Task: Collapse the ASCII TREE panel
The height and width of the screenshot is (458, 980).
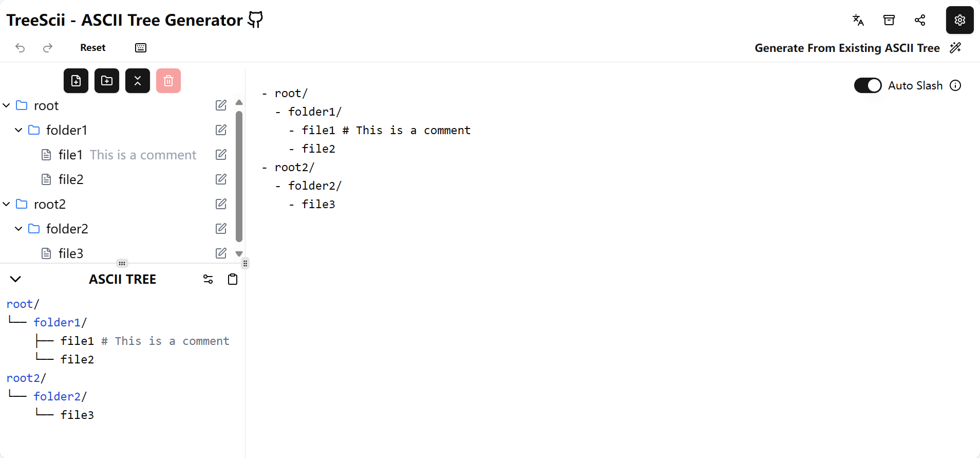Action: click(x=15, y=279)
